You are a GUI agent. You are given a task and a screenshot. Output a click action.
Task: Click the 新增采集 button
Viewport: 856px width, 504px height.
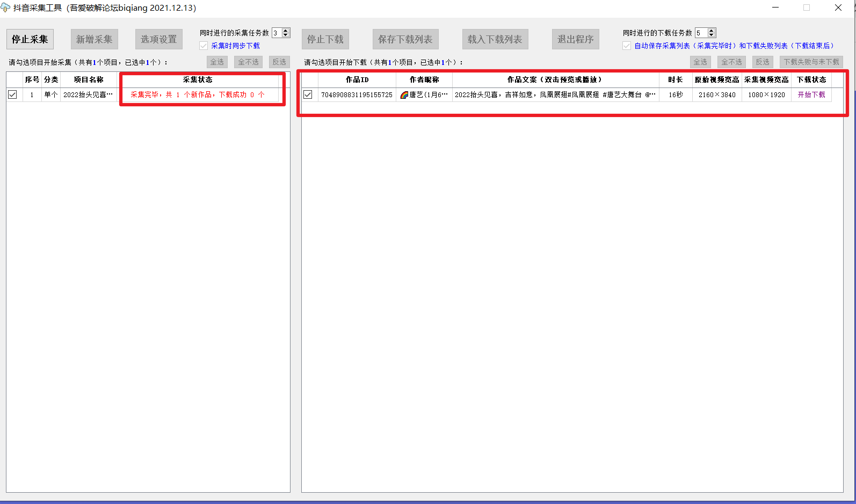95,39
